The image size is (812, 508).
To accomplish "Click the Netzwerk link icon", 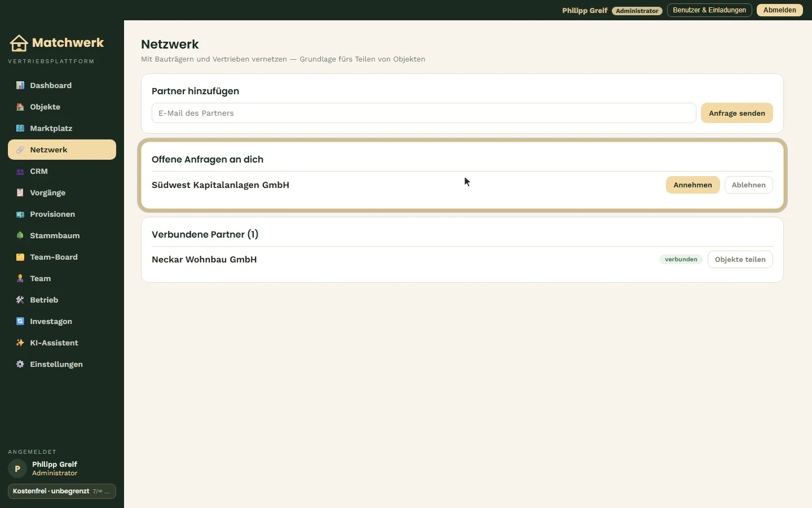I will (x=20, y=150).
